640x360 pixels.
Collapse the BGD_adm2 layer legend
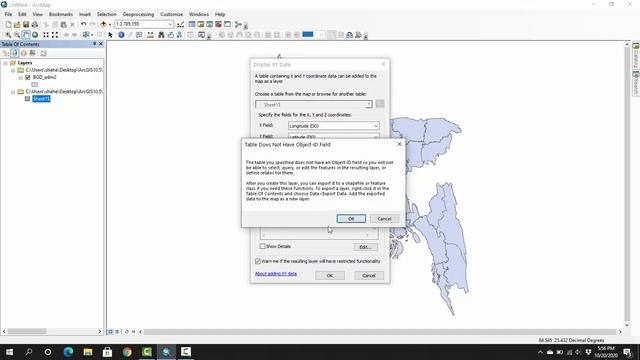tap(20, 77)
